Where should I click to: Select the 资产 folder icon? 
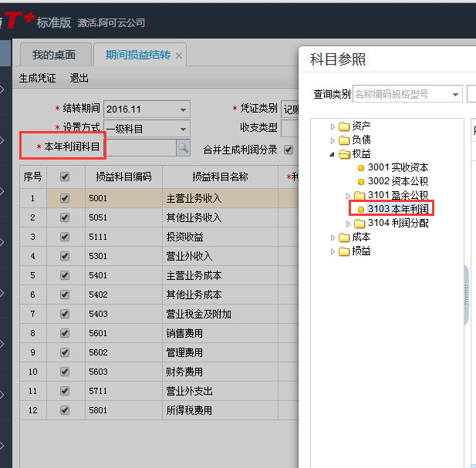click(343, 126)
